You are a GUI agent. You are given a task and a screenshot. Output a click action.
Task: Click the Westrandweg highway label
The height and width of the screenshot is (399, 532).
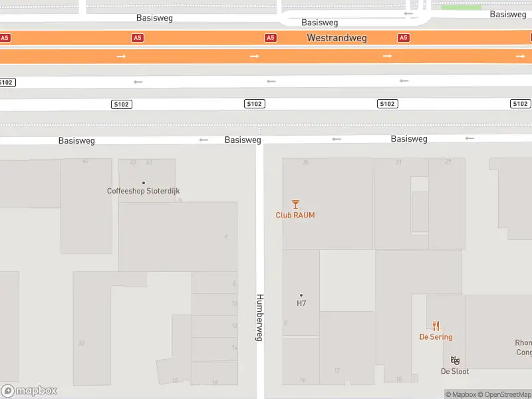click(x=336, y=38)
